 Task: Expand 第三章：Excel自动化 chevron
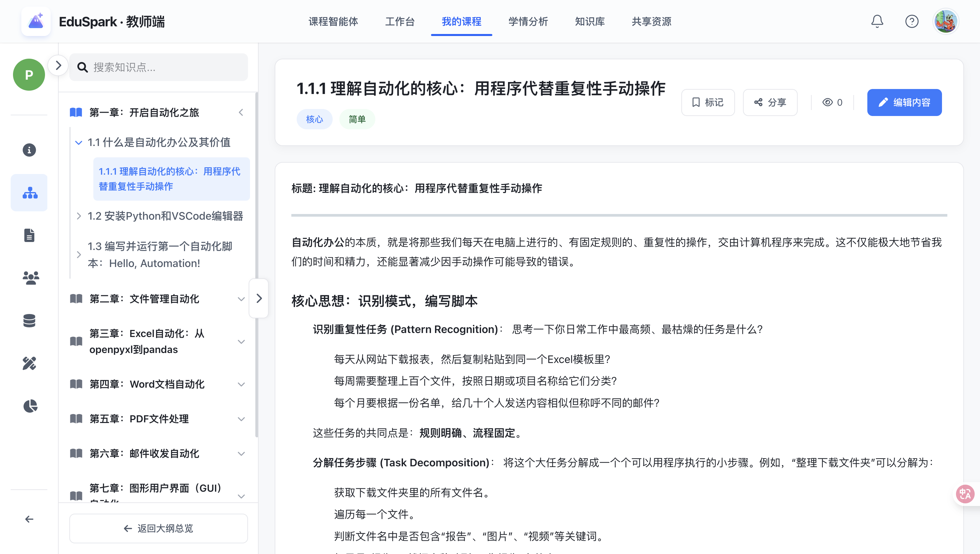pos(241,342)
